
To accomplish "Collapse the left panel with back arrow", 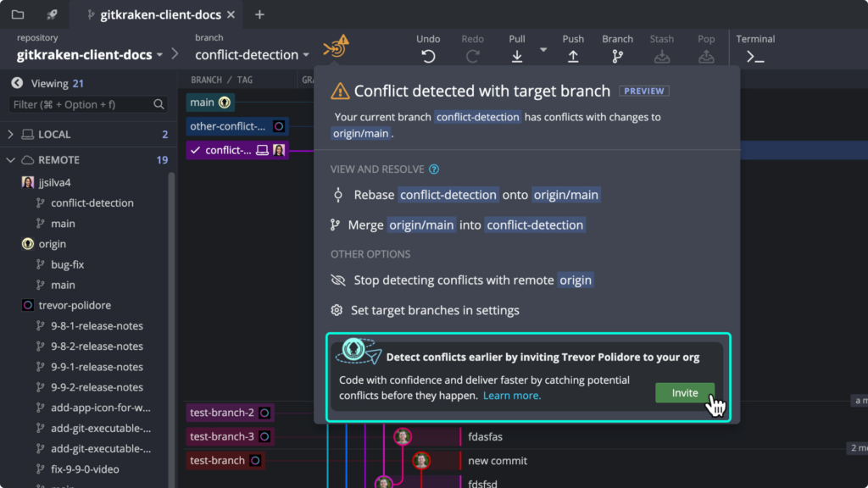I will [16, 83].
